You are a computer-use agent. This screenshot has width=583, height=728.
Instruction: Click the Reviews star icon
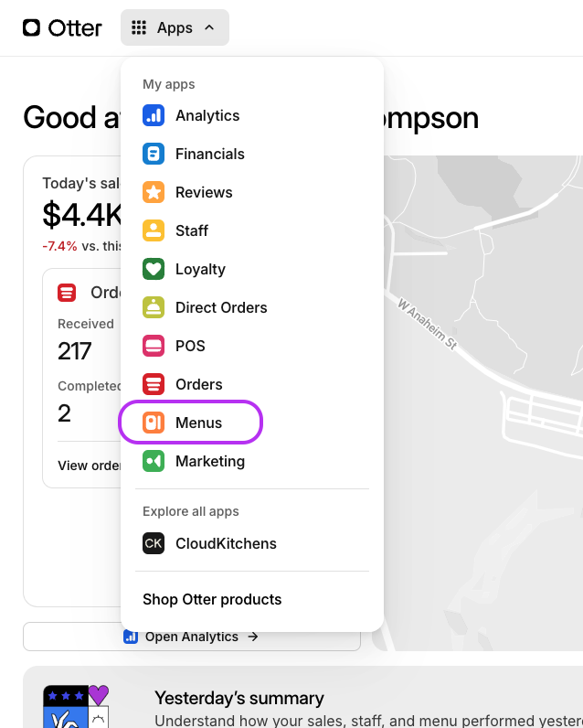click(153, 192)
